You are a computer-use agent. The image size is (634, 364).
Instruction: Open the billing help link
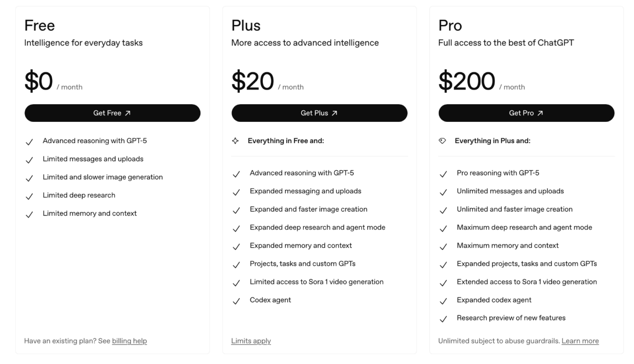pyautogui.click(x=130, y=341)
